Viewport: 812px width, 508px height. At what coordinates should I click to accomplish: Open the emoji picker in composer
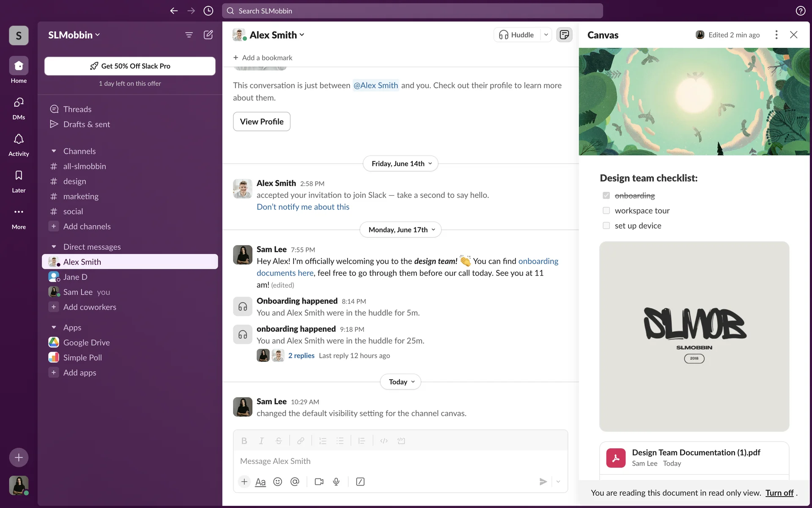277,482
